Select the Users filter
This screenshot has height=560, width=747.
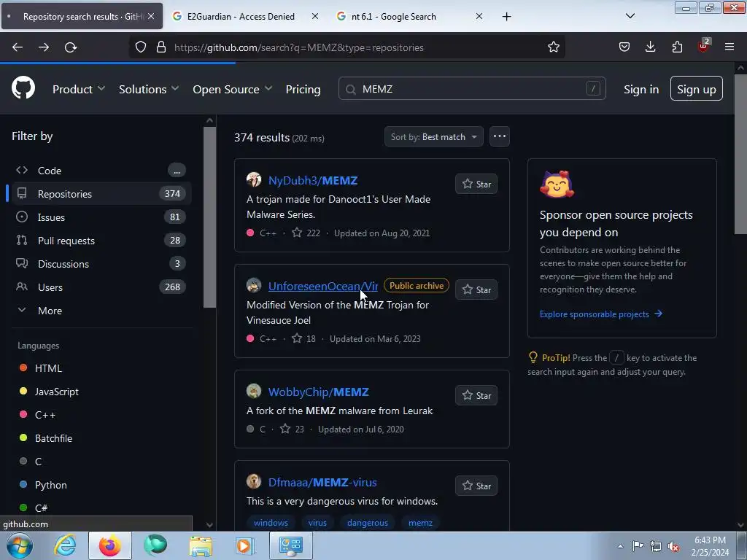[x=101, y=287]
